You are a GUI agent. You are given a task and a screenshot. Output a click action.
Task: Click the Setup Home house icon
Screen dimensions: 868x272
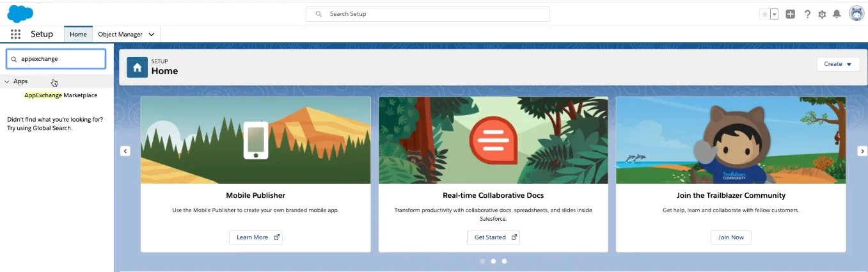coord(137,67)
